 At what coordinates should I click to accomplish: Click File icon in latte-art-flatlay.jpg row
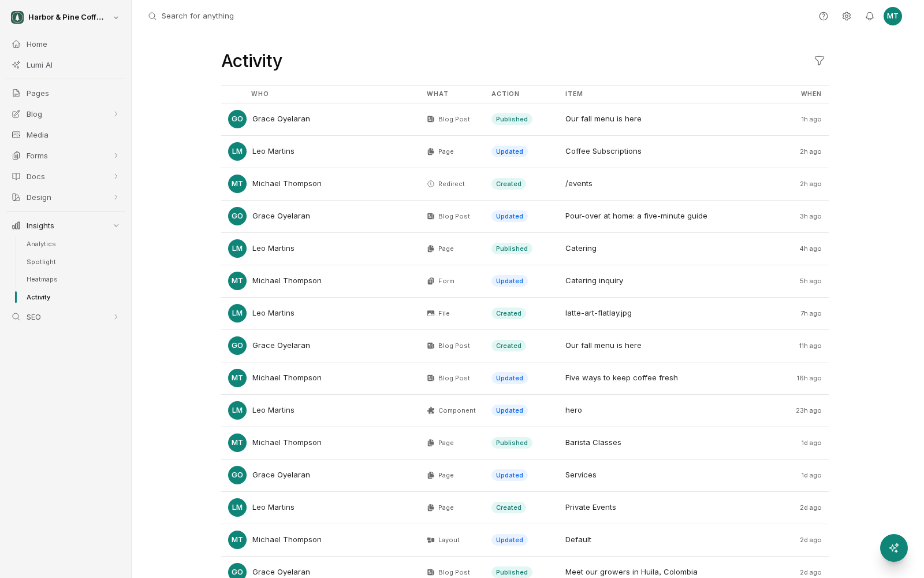tap(431, 313)
